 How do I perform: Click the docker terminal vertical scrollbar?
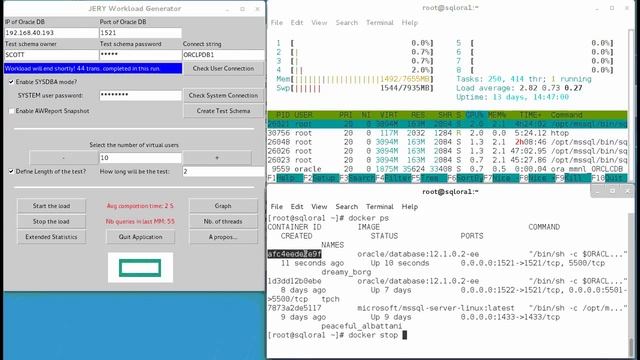[x=631, y=286]
